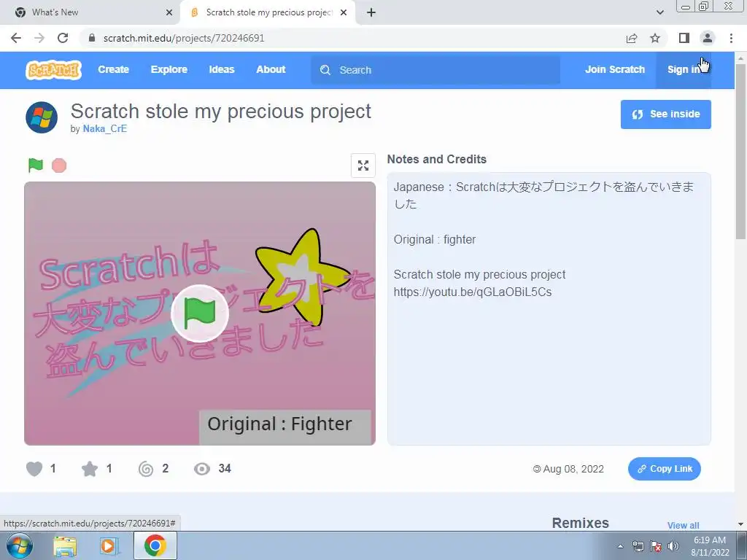Viewport: 747px width, 560px height.
Task: Enter full screen mode for the project player
Action: [x=363, y=166]
